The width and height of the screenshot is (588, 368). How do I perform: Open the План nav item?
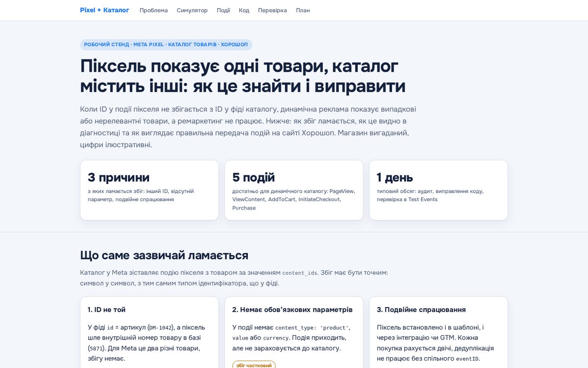coord(303,10)
